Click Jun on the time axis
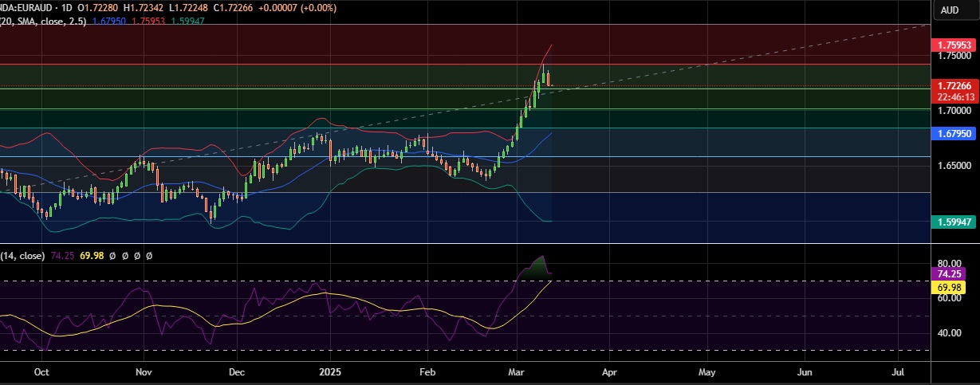 tap(805, 372)
